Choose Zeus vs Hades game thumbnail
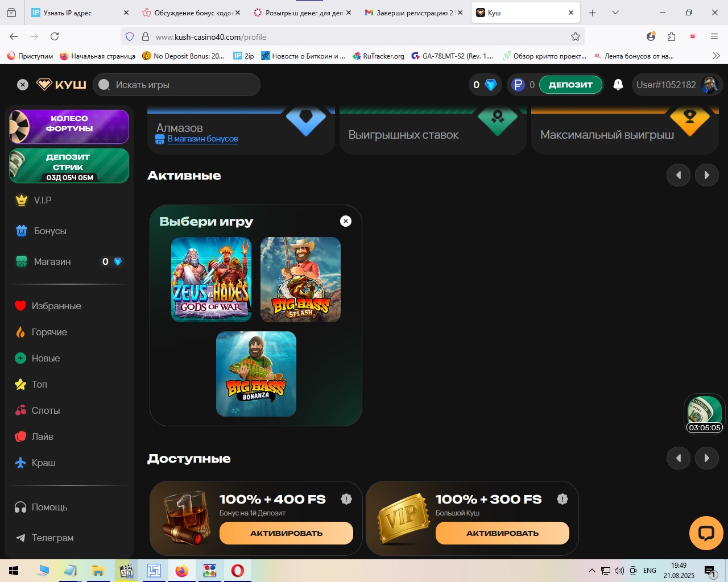The height and width of the screenshot is (582, 728). 211,280
